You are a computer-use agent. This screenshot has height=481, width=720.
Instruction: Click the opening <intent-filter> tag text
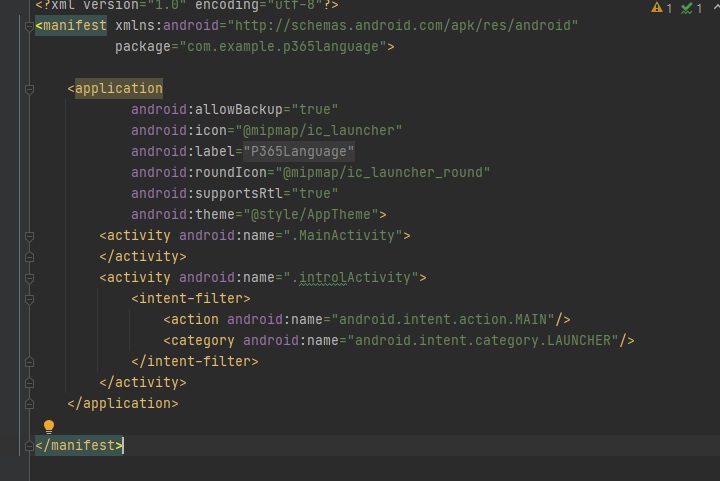191,298
